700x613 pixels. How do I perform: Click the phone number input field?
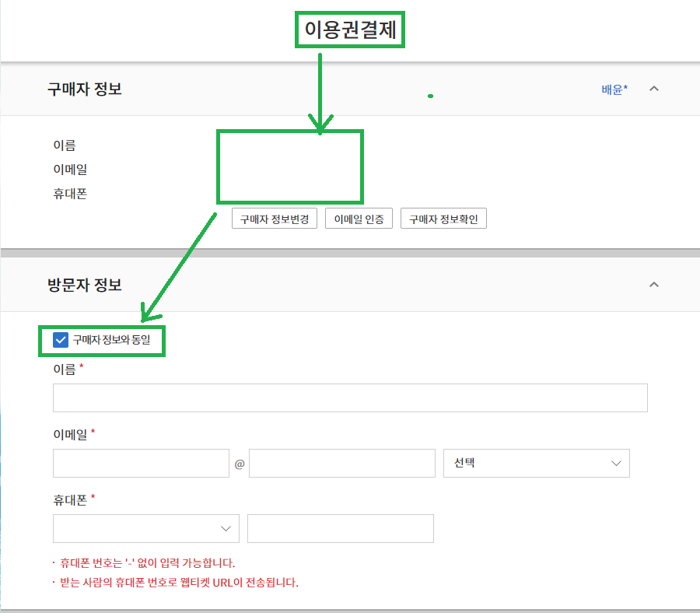(340, 528)
